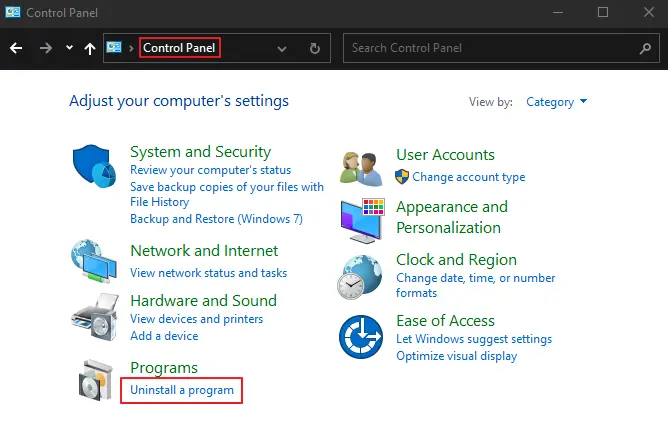The image size is (668, 431).
Task: Click Change date, time, or number formats
Action: [475, 285]
